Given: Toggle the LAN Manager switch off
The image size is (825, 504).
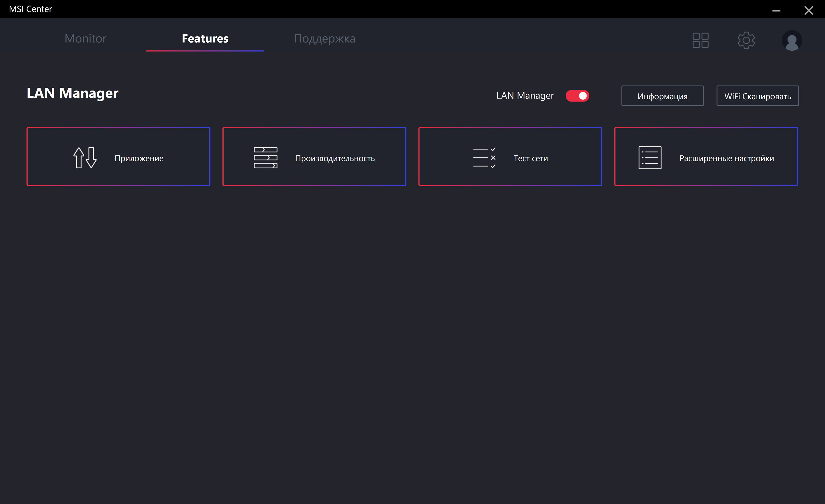Looking at the screenshot, I should [x=577, y=96].
